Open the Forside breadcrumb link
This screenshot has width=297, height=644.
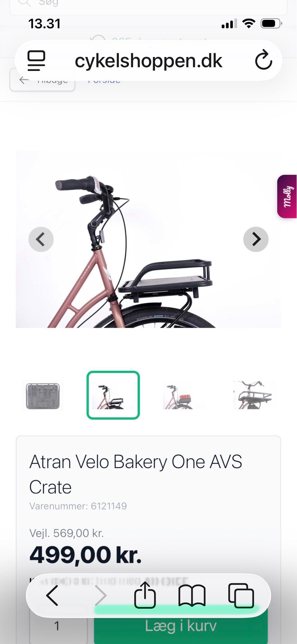click(104, 80)
